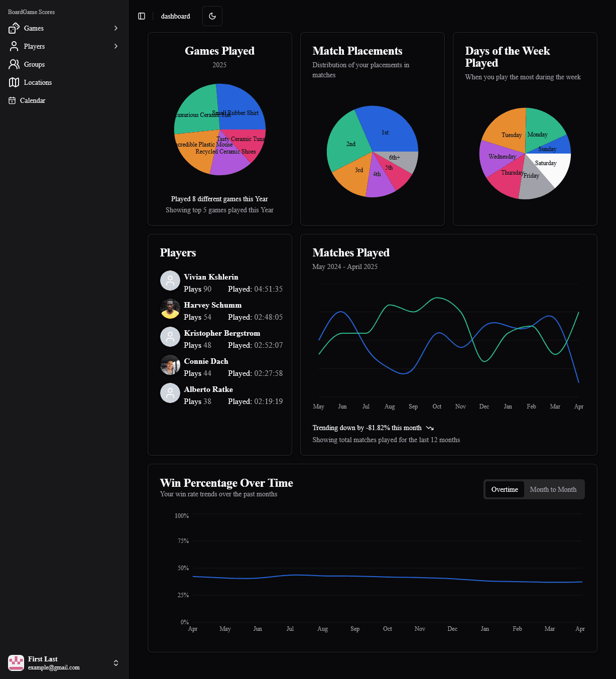Click Harvey Schumm in the Players list
The height and width of the screenshot is (679, 616).
click(x=212, y=305)
